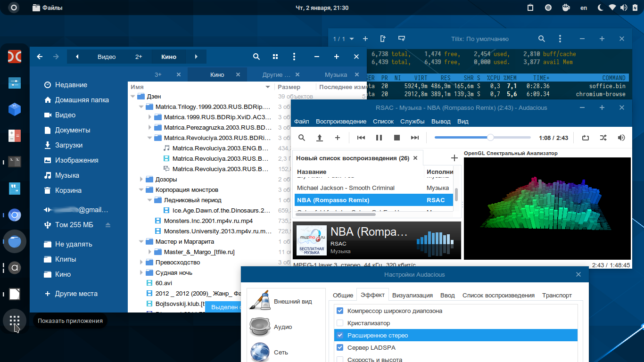Stop playback in Audacious

(x=397, y=138)
